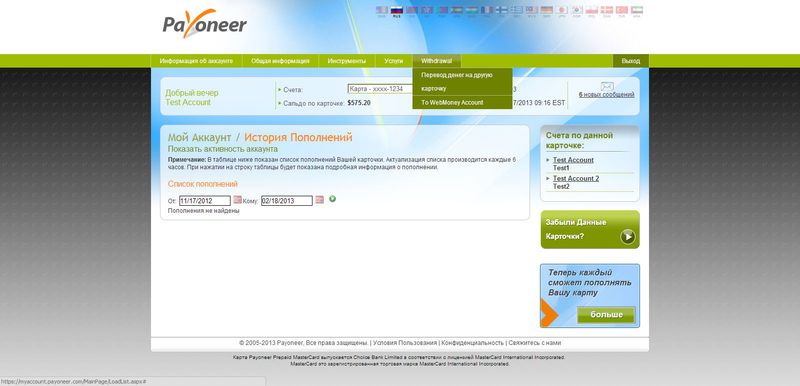Open '6 новых сообщений' link

click(607, 95)
